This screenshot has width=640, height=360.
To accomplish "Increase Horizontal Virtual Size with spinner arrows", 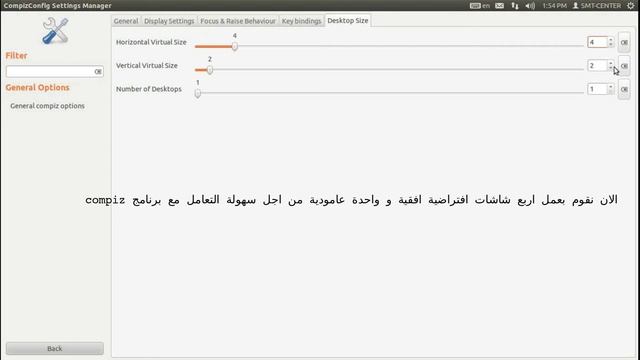I will tap(611, 40).
